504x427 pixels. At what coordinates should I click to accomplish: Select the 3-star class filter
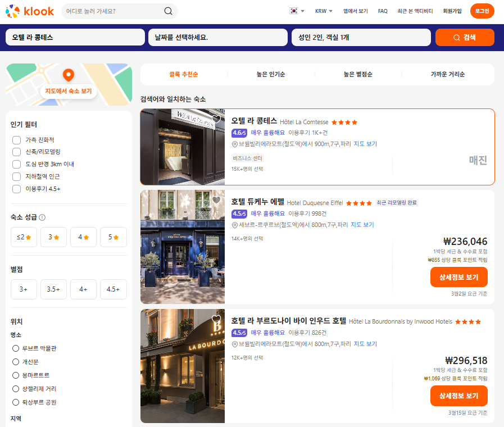tap(54, 237)
